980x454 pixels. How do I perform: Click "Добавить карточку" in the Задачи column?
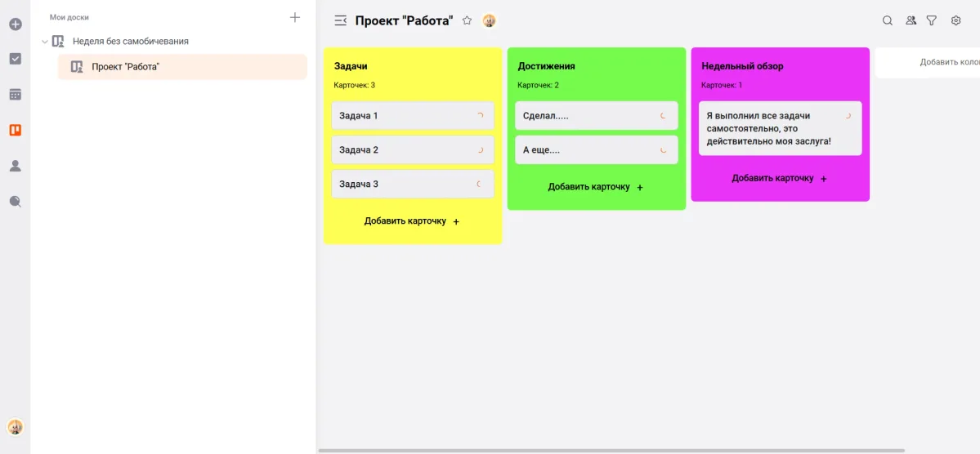pos(412,221)
